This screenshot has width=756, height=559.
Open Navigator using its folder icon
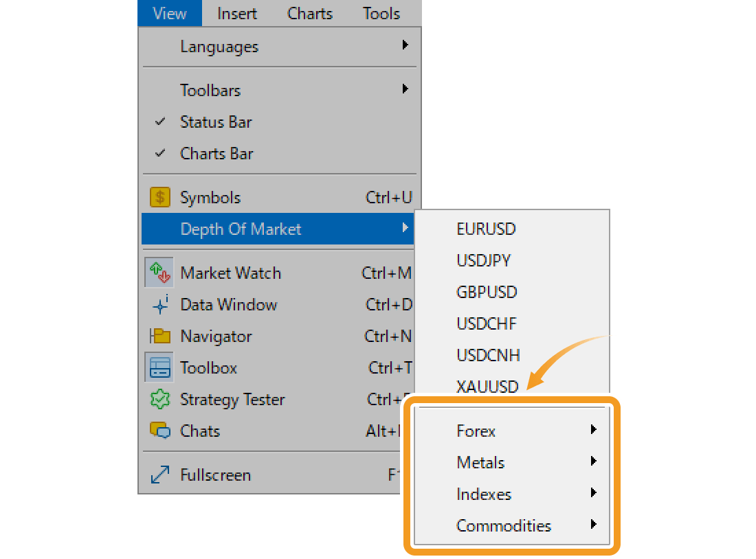[159, 336]
